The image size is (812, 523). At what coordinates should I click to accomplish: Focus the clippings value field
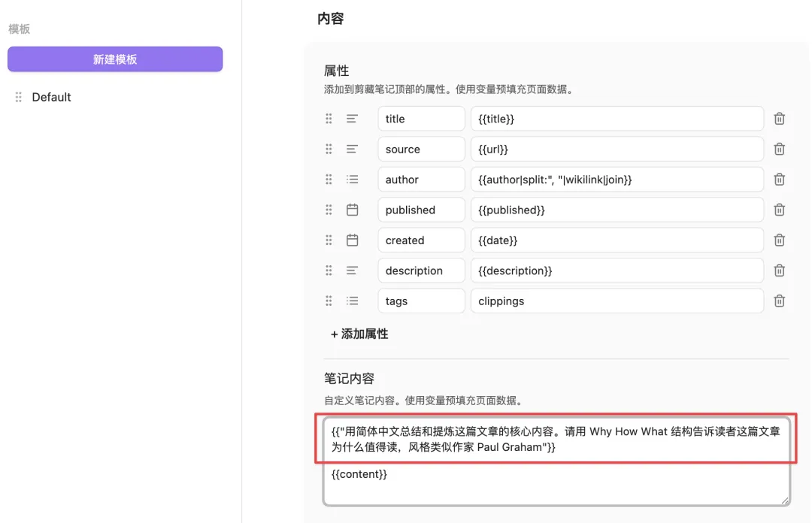[617, 301]
